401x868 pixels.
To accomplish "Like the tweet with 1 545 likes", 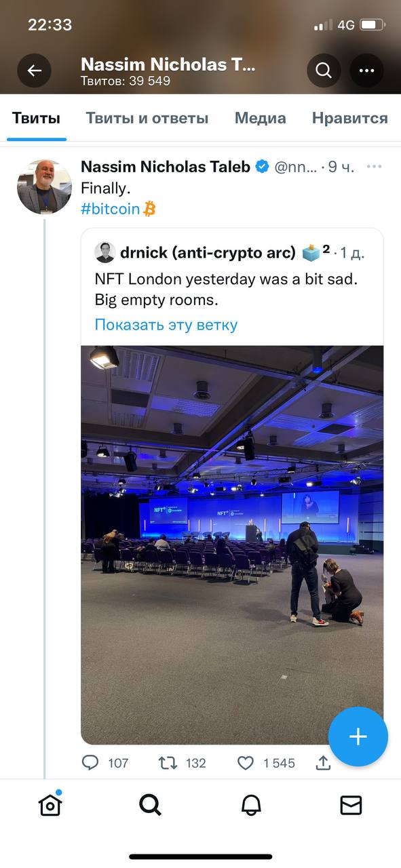I will tap(246, 763).
